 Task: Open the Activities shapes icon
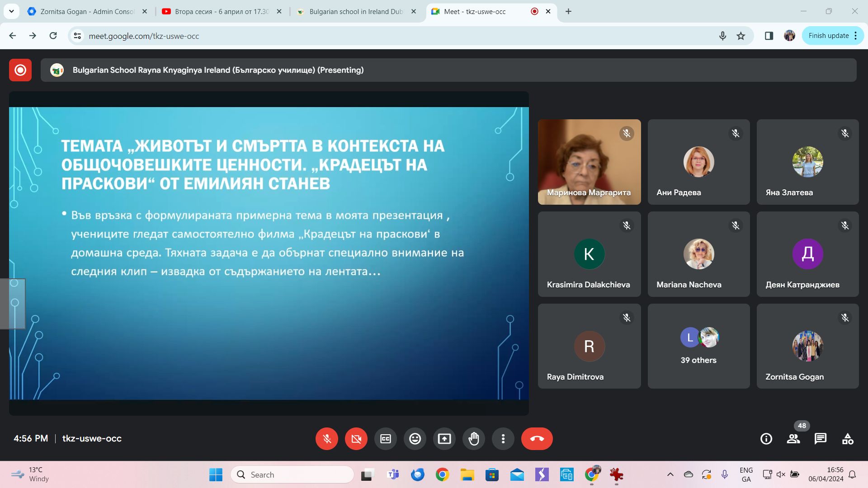[847, 439]
